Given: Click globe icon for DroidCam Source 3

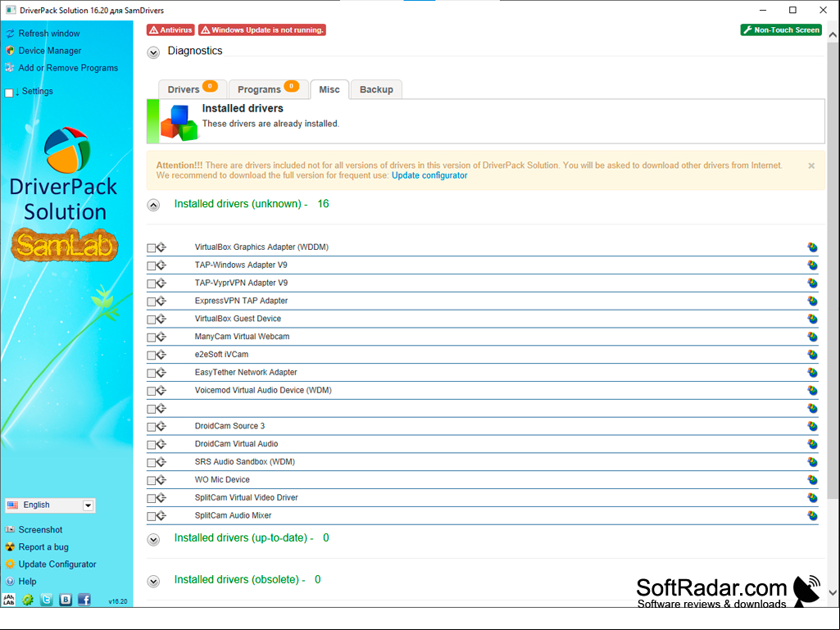Looking at the screenshot, I should click(812, 426).
